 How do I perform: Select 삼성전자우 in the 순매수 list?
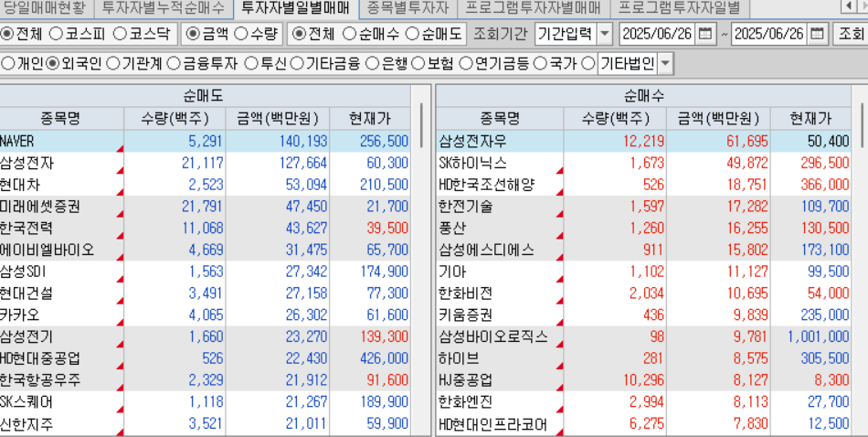click(644, 141)
